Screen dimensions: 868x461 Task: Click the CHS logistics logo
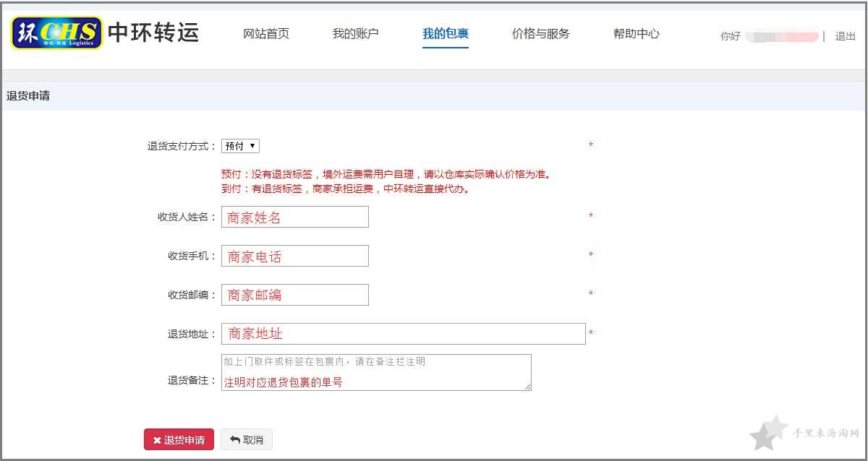57,33
